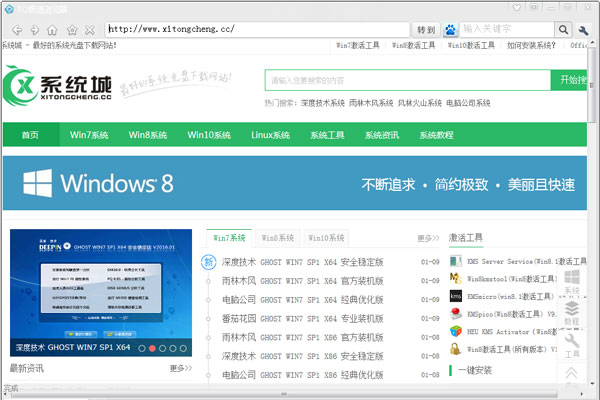Open Linux系统 in navigation bar
The image size is (600, 400).
271,135
